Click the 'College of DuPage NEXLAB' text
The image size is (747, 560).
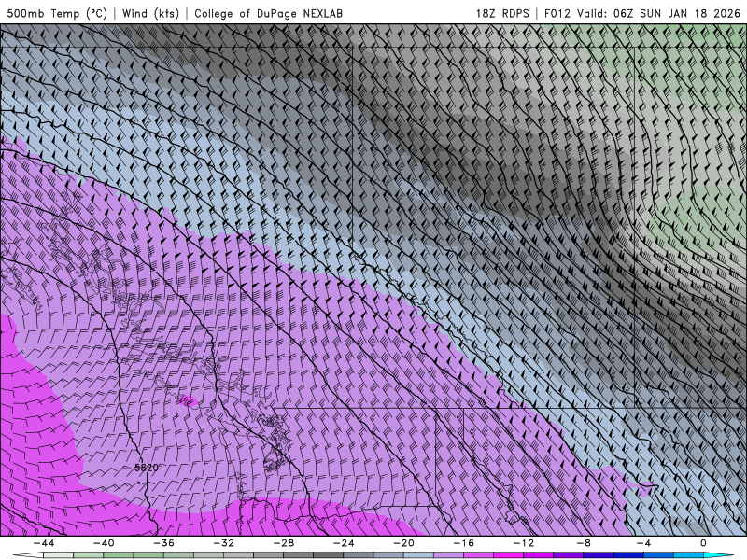click(x=268, y=13)
